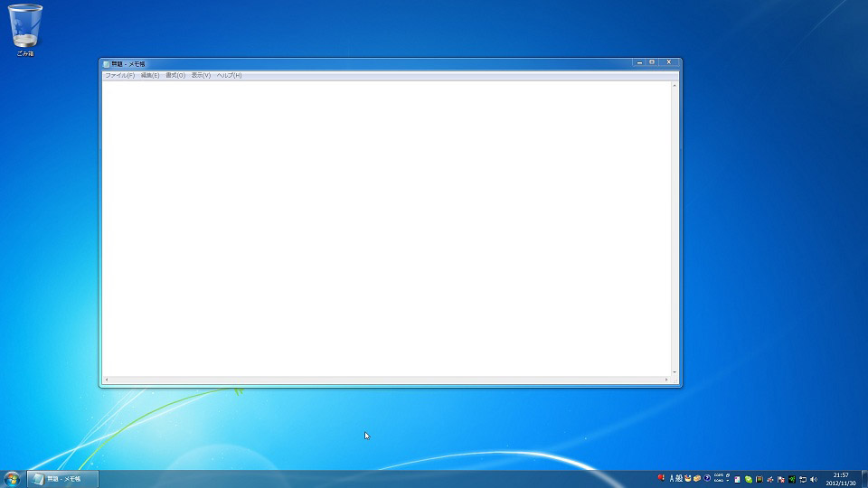
Task: Open the IME Pad icon
Action: click(687, 479)
